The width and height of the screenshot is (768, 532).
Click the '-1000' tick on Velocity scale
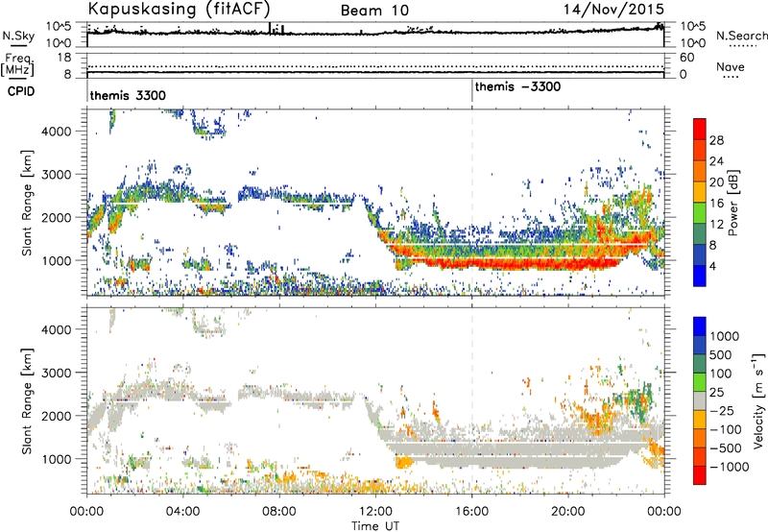(x=730, y=467)
